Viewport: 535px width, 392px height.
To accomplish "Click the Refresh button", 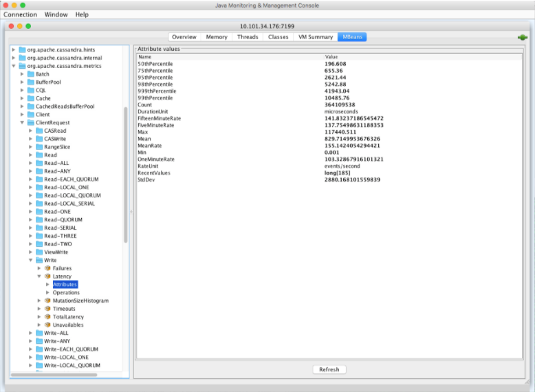I will coord(329,369).
